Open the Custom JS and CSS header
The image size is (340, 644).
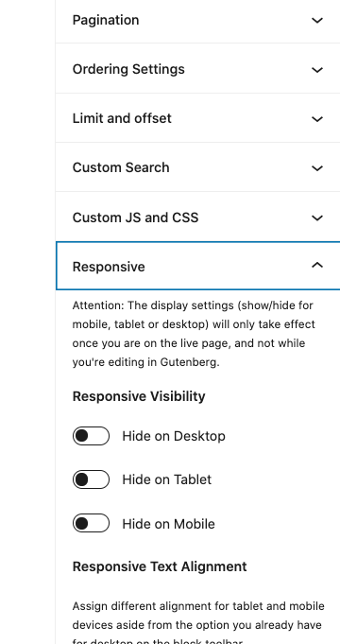135,218
